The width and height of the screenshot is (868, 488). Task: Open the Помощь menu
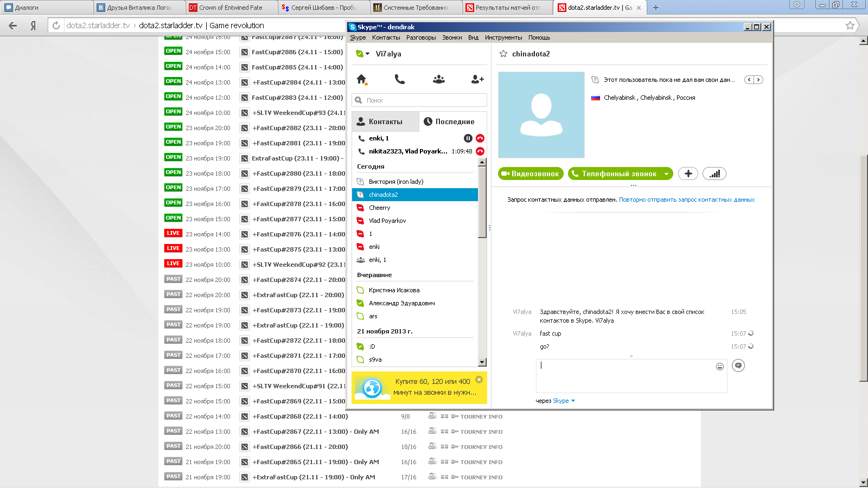(539, 37)
